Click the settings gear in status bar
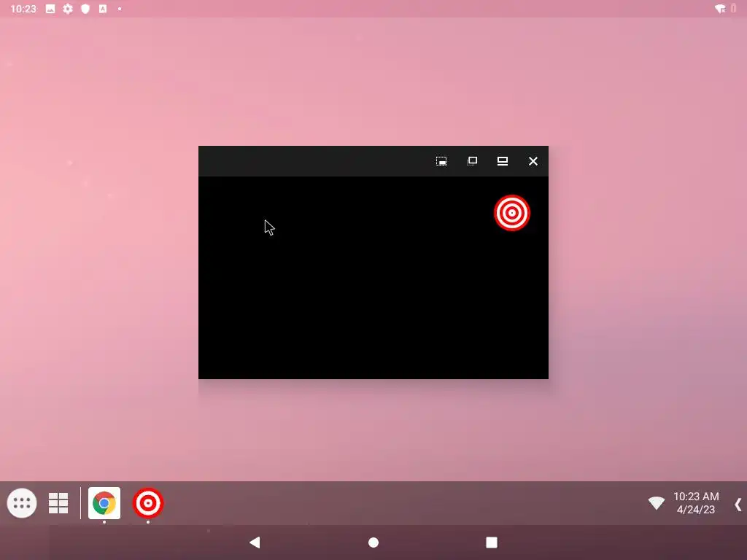 (68, 9)
